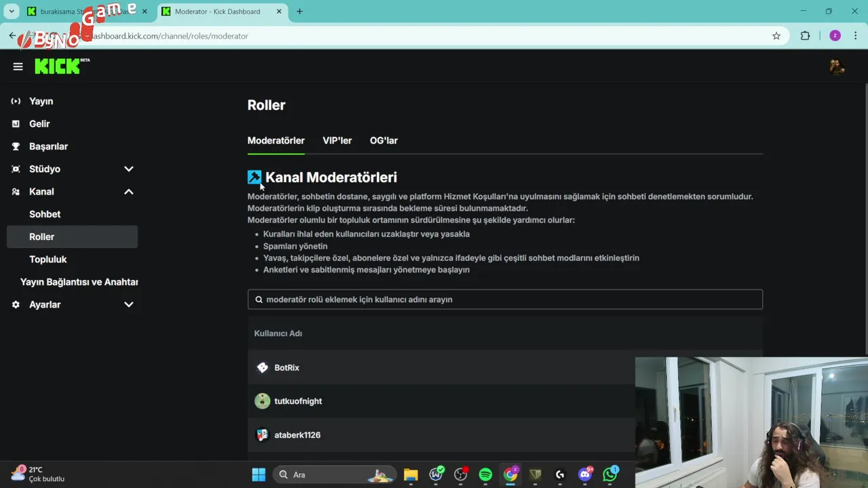Open Başarılar in sidebar
The width and height of the screenshot is (868, 488).
[x=48, y=146]
